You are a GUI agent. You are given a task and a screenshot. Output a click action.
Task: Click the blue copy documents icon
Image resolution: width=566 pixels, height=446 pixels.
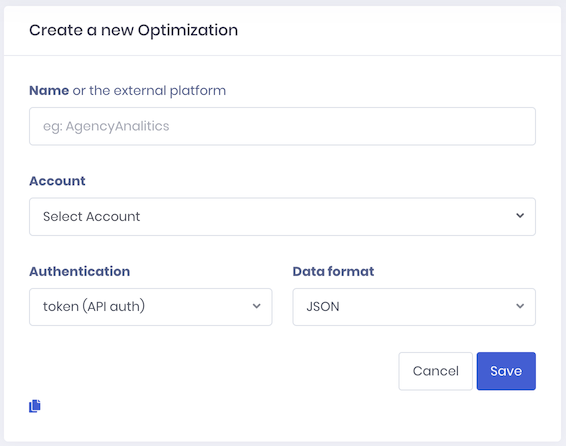(35, 406)
